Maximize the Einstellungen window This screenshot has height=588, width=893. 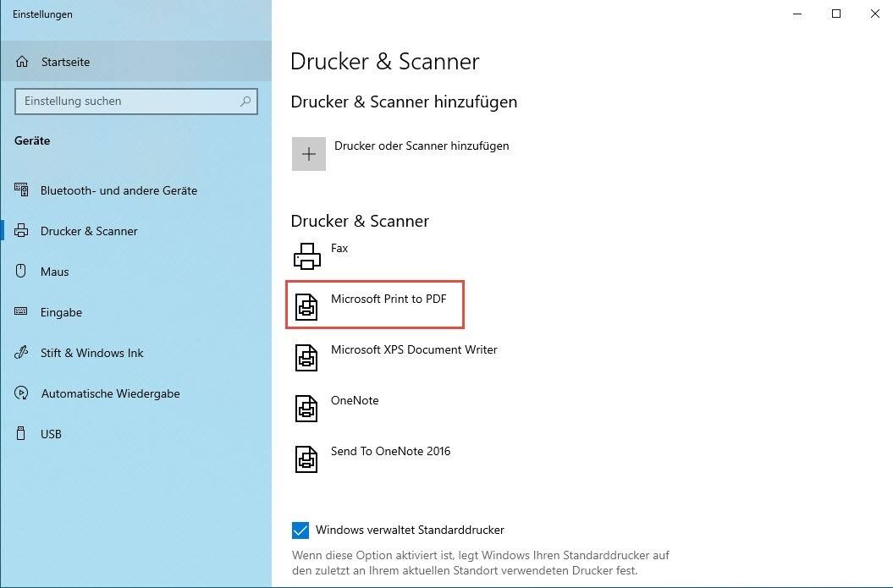836,14
